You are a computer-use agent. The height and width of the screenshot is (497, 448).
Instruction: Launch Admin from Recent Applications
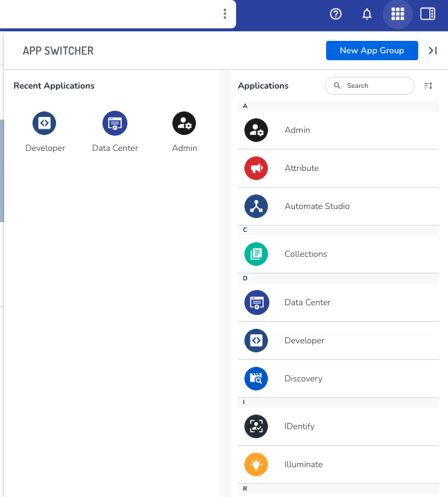(x=184, y=123)
